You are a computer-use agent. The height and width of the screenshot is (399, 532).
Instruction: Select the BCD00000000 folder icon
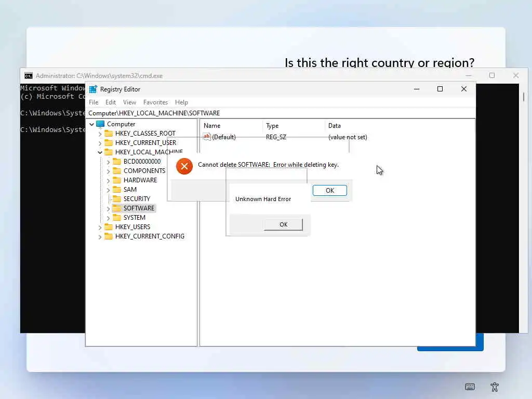[x=117, y=161]
